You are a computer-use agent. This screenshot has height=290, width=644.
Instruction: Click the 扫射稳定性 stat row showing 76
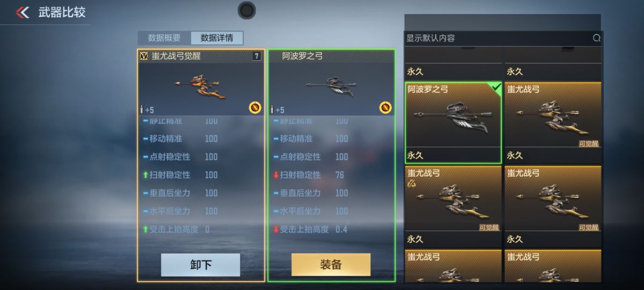(331, 175)
